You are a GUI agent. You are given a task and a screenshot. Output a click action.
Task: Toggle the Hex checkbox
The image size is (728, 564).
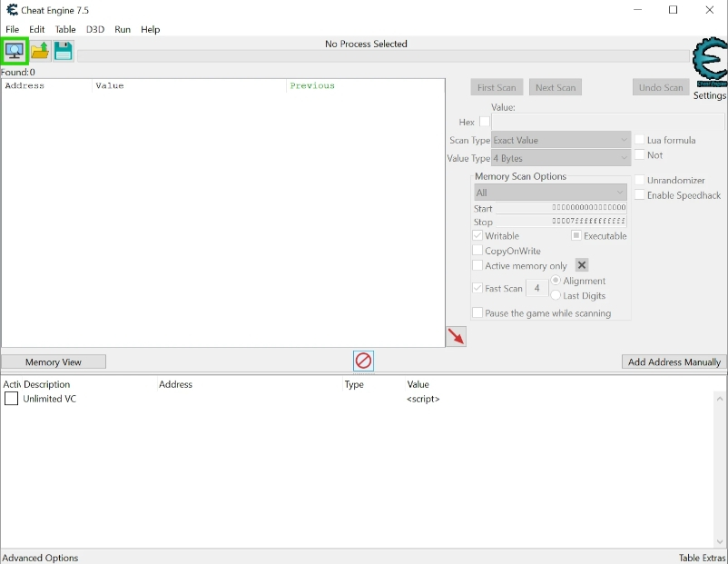click(484, 122)
